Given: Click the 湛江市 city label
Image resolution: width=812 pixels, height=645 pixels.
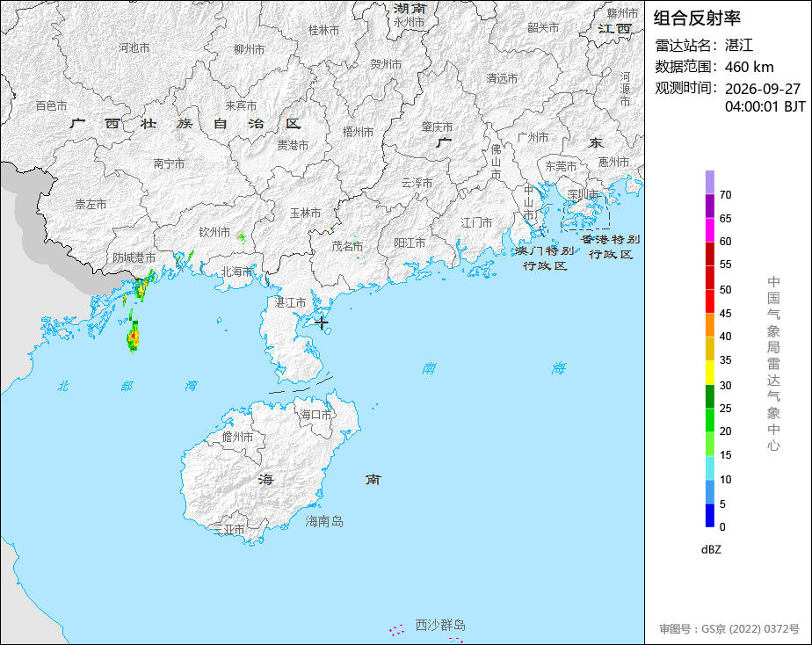Looking at the screenshot, I should (291, 302).
